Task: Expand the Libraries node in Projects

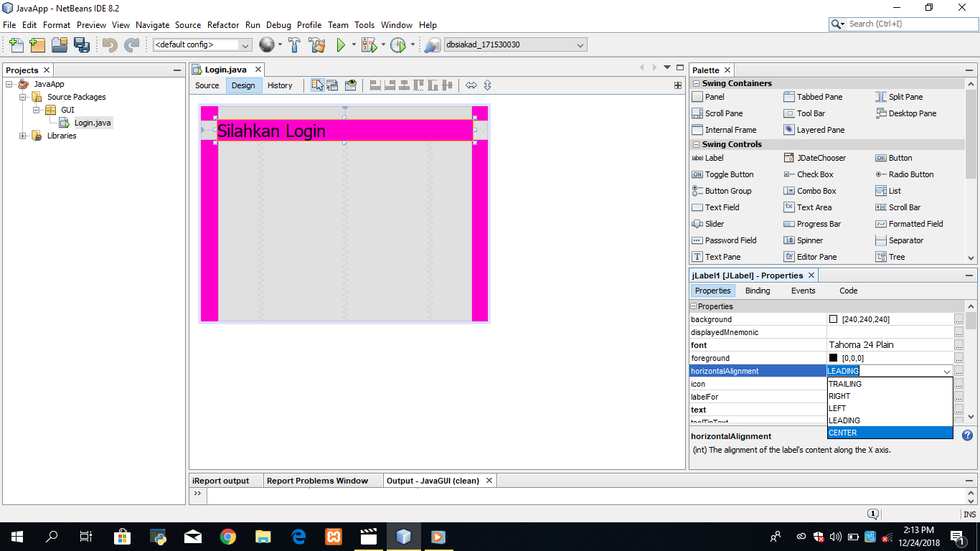Action: point(22,136)
